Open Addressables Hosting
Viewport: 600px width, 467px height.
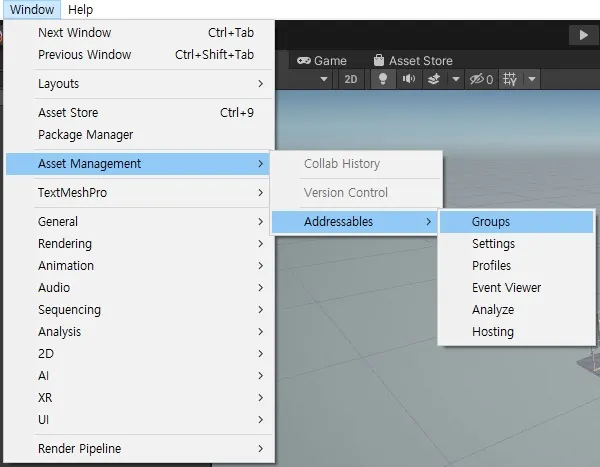517,332
